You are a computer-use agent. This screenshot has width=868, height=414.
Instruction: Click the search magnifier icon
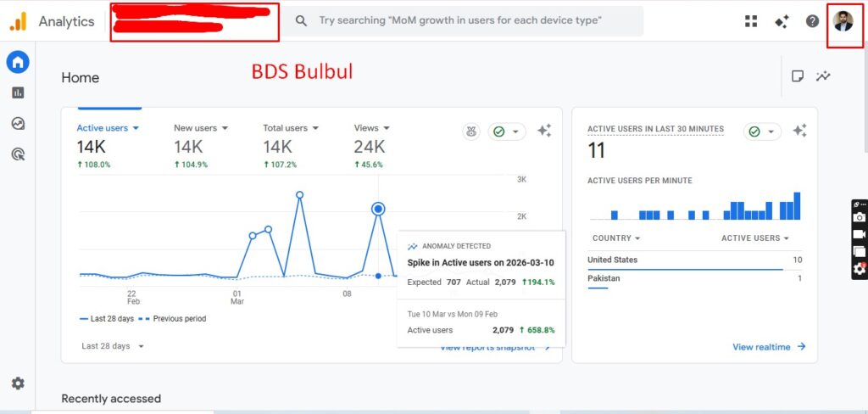tap(301, 21)
